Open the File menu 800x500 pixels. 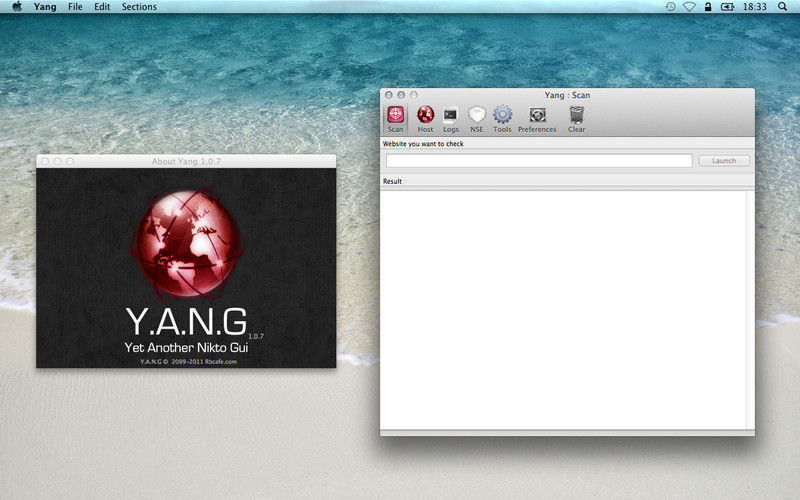(75, 7)
